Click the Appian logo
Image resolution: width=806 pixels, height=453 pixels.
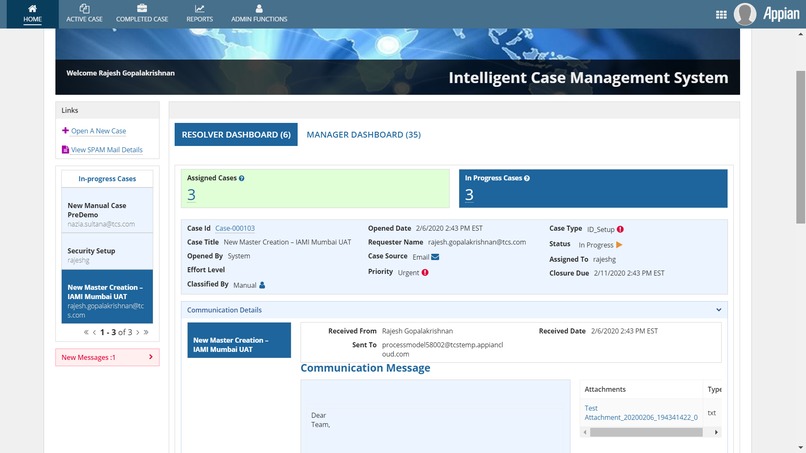point(781,14)
